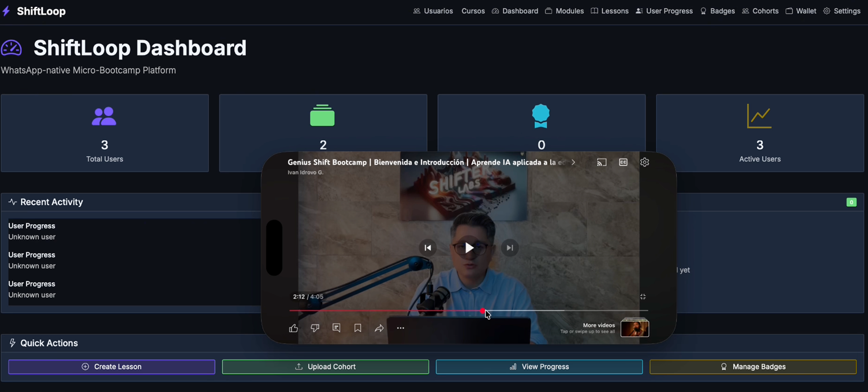Open the Wallet nav item
Screen dimensions: 868x392
(x=801, y=11)
